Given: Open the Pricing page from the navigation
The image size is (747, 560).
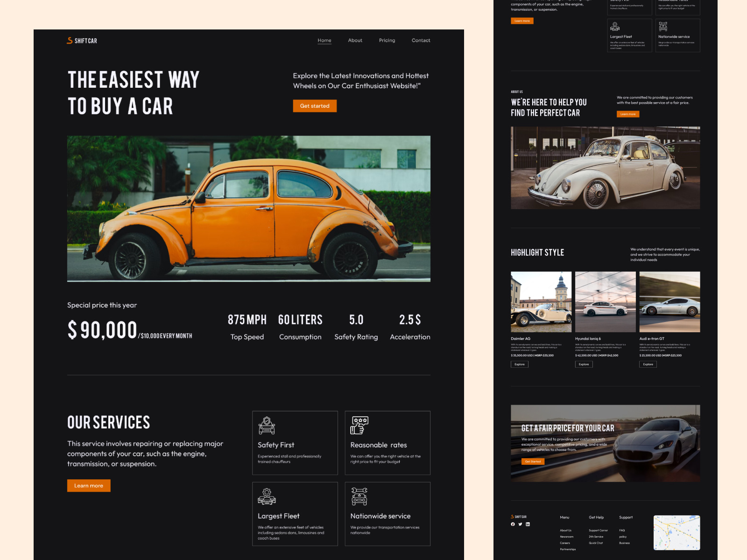Looking at the screenshot, I should click(x=387, y=41).
